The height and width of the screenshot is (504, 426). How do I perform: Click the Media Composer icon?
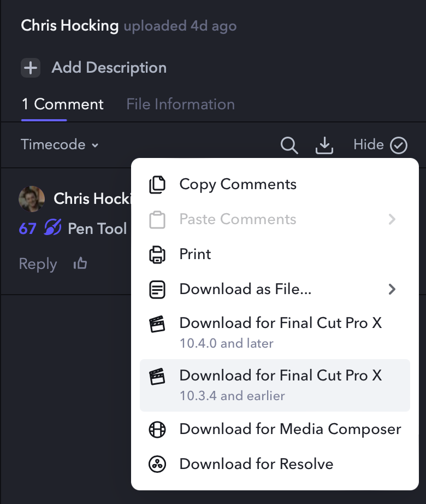tap(157, 430)
